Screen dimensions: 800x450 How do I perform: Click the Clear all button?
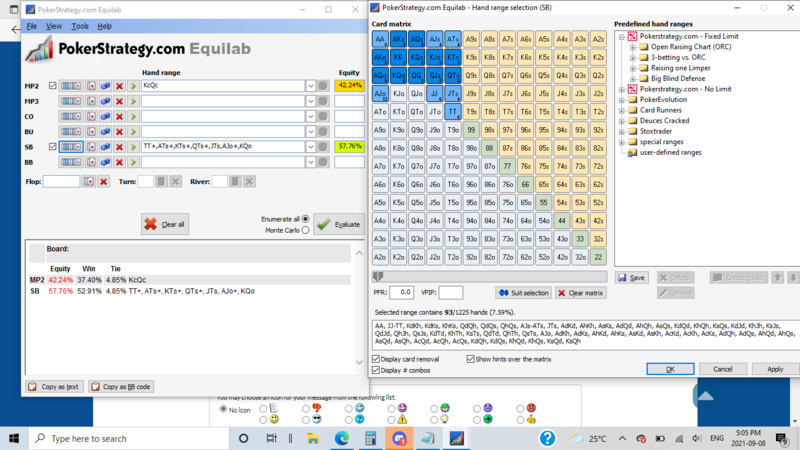(x=165, y=224)
